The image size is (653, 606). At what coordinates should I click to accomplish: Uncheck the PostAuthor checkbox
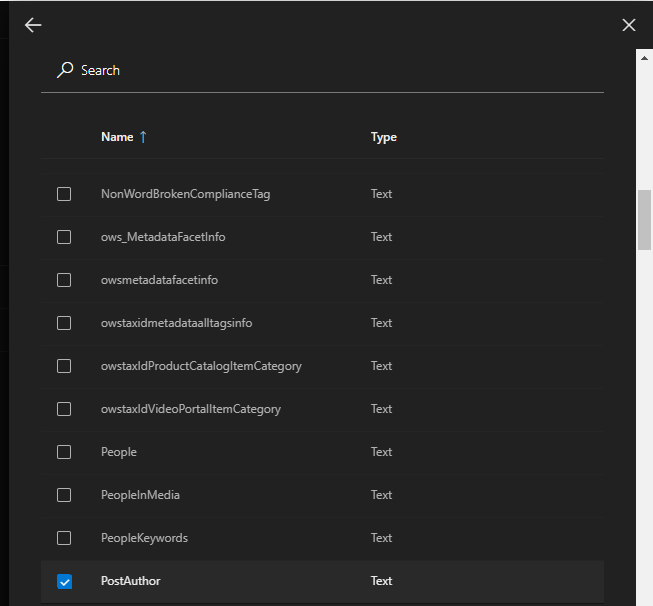pyautogui.click(x=64, y=581)
